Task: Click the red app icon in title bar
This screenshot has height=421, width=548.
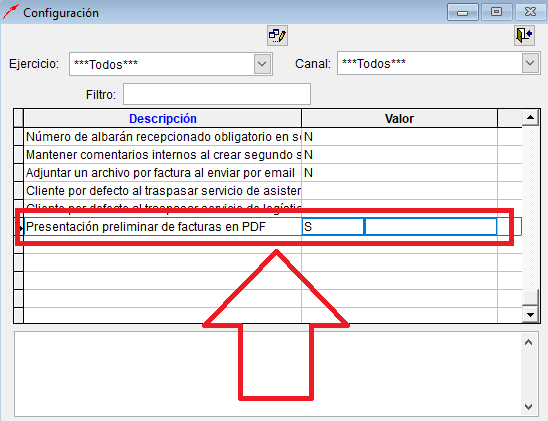Action: click(10, 12)
